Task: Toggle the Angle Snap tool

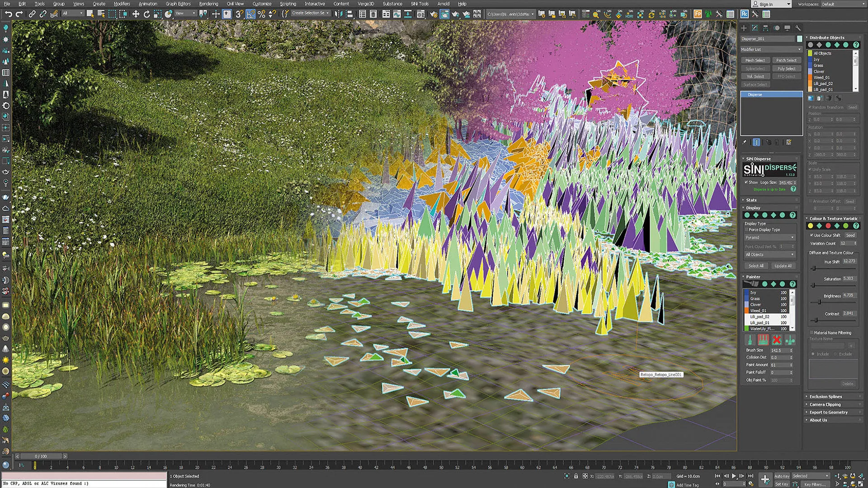Action: pyautogui.click(x=250, y=14)
